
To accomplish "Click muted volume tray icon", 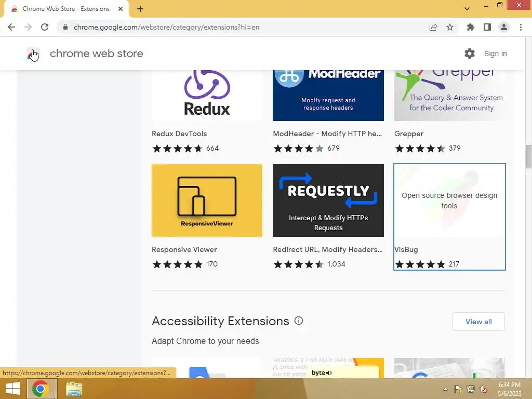I will (483, 389).
